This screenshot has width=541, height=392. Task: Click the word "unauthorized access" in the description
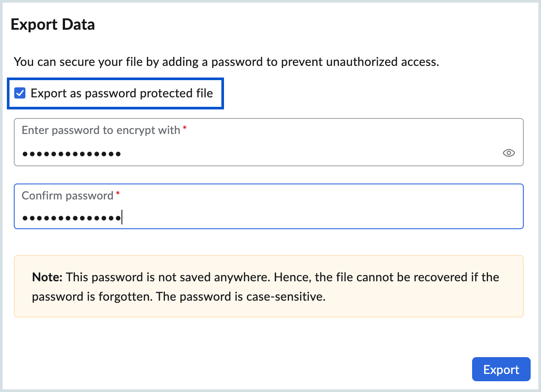[x=382, y=62]
